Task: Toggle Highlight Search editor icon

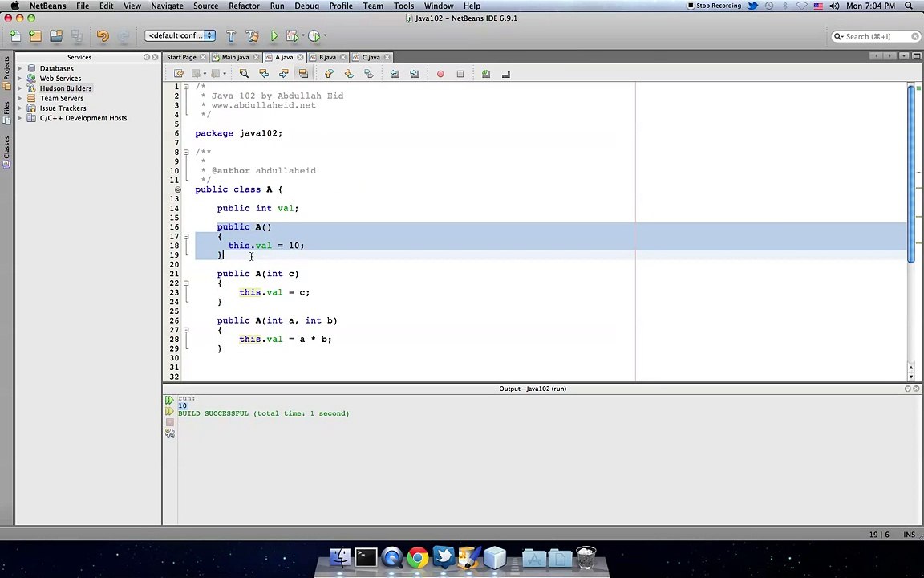Action: click(303, 74)
